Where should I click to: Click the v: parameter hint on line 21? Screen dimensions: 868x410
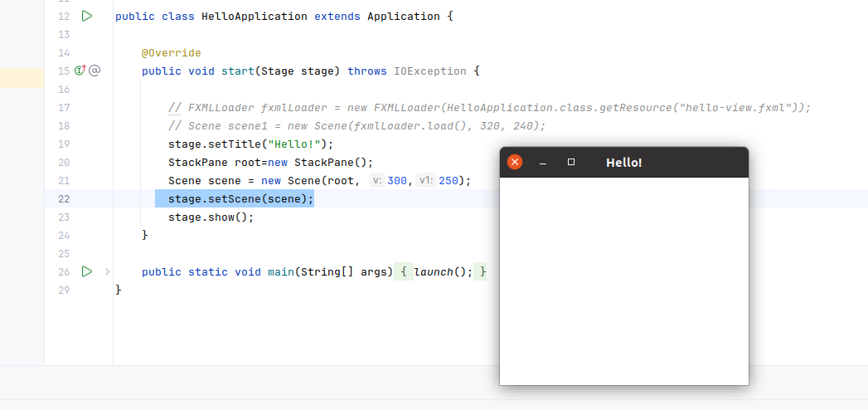377,180
